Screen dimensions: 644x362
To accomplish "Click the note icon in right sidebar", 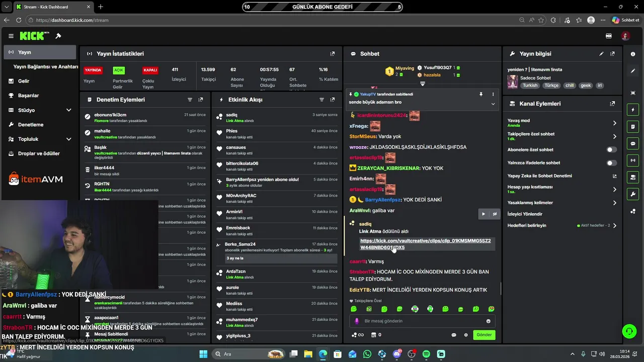I will tap(633, 126).
